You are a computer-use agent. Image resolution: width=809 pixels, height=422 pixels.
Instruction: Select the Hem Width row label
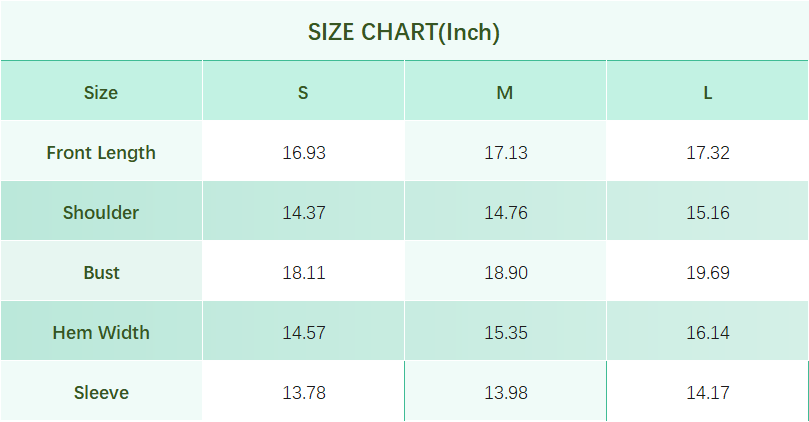101,333
